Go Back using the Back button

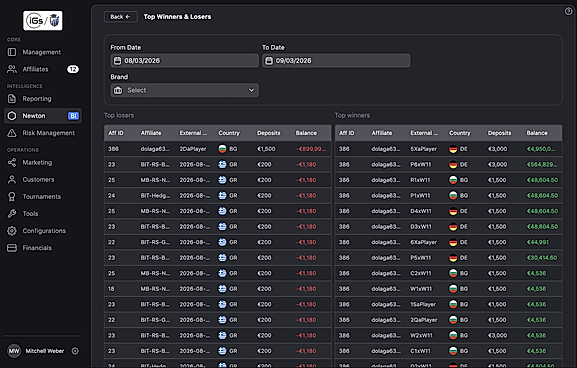120,17
